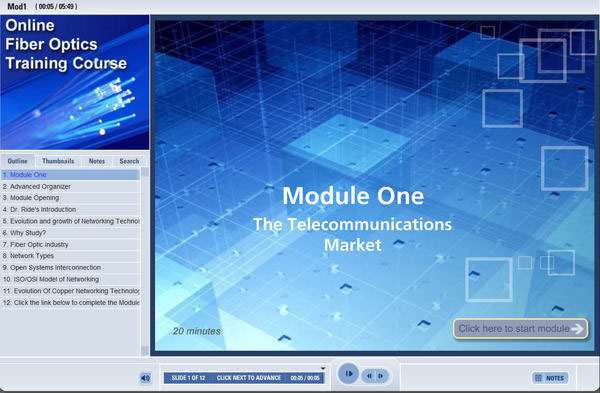Jump to the Why Study? slide
This screenshot has width=600, height=393.
pos(71,233)
